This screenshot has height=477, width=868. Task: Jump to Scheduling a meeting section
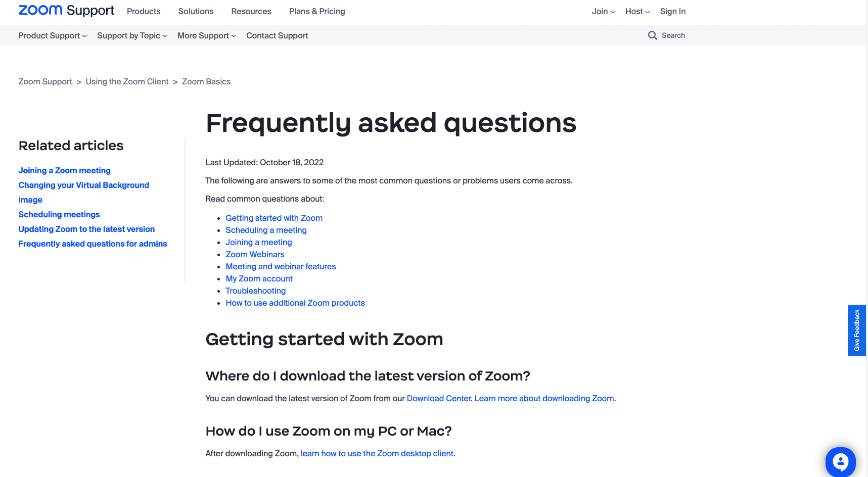266,230
